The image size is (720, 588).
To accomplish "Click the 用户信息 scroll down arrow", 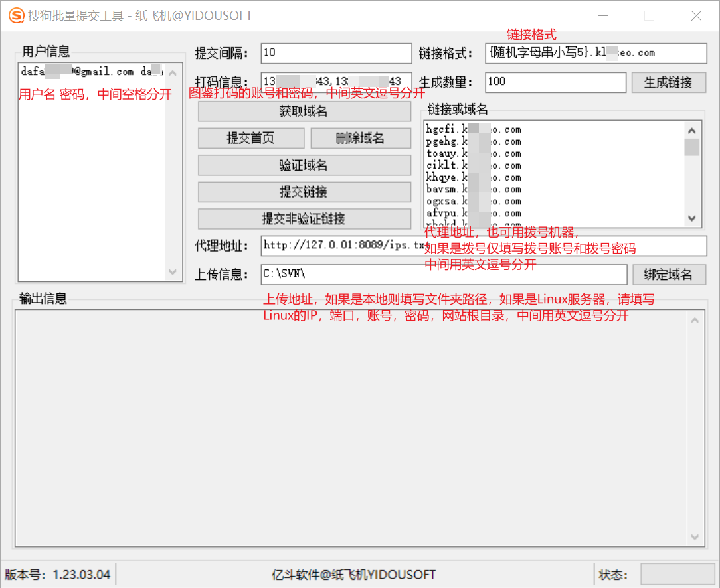I will click(173, 271).
